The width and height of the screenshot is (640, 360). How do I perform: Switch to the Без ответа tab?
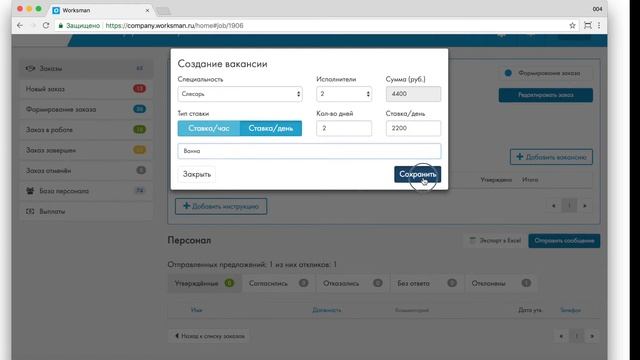click(427, 283)
